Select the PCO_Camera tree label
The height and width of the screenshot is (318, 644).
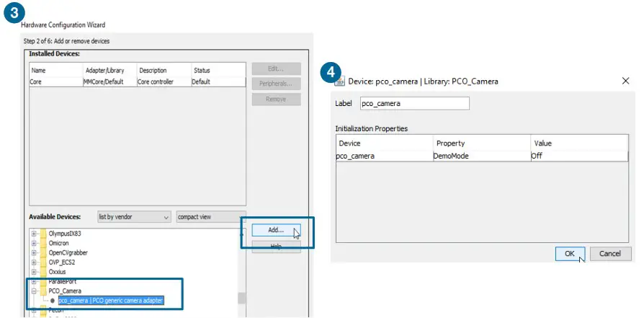[65, 291]
